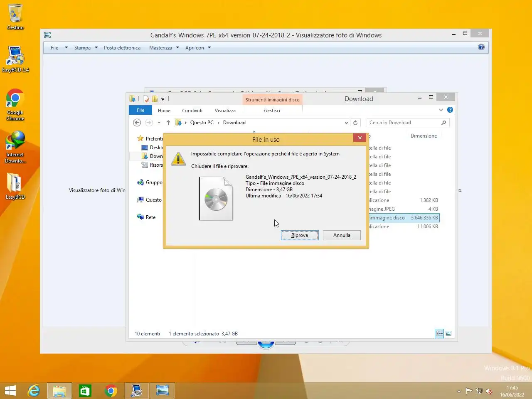Viewport: 532px width, 399px height.
Task: Switch to the Home ribbon tab
Action: (164, 111)
